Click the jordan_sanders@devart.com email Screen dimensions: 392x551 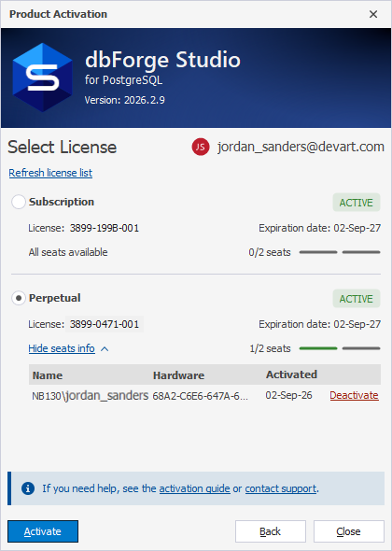pos(301,147)
